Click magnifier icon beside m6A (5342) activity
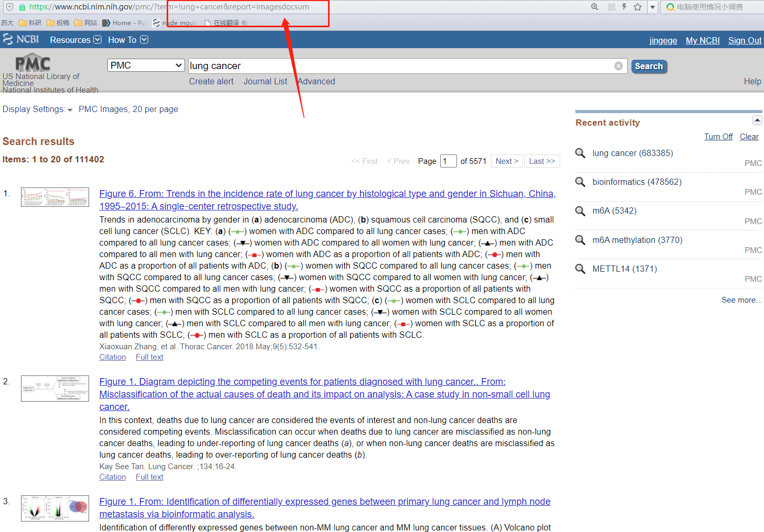This screenshot has width=764, height=532. (580, 210)
